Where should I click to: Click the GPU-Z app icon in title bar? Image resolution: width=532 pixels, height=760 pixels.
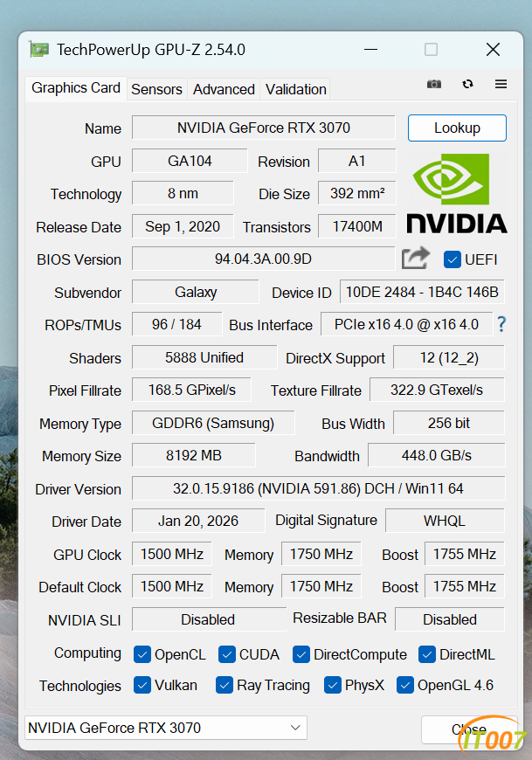[39, 50]
